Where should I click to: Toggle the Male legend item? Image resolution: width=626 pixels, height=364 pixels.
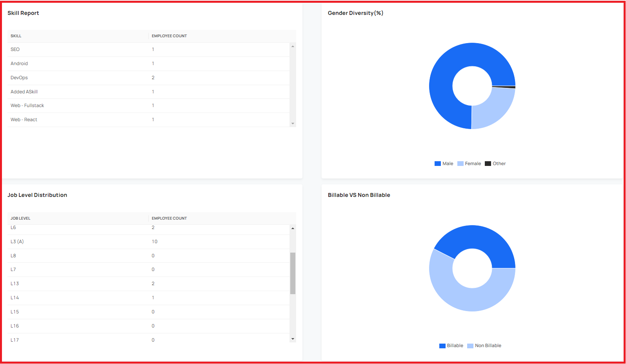click(x=444, y=164)
